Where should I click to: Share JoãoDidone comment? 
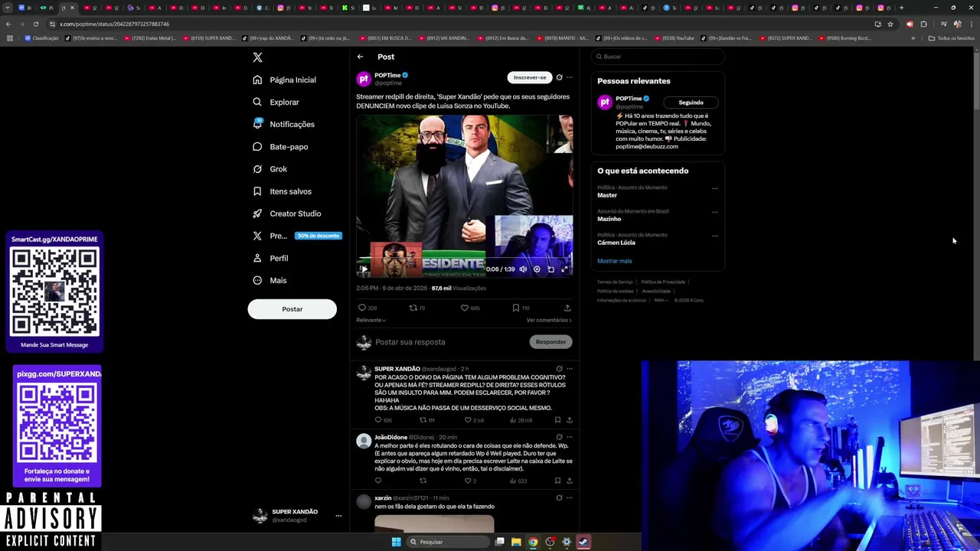569,481
